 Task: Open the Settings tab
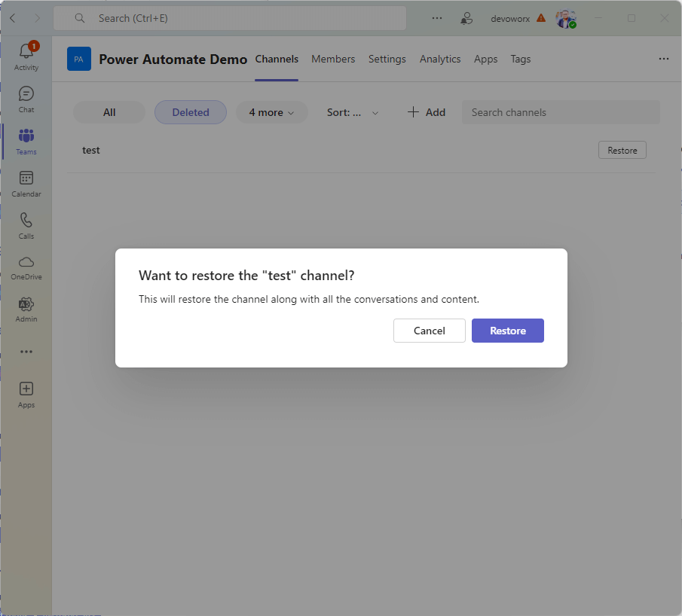tap(387, 59)
